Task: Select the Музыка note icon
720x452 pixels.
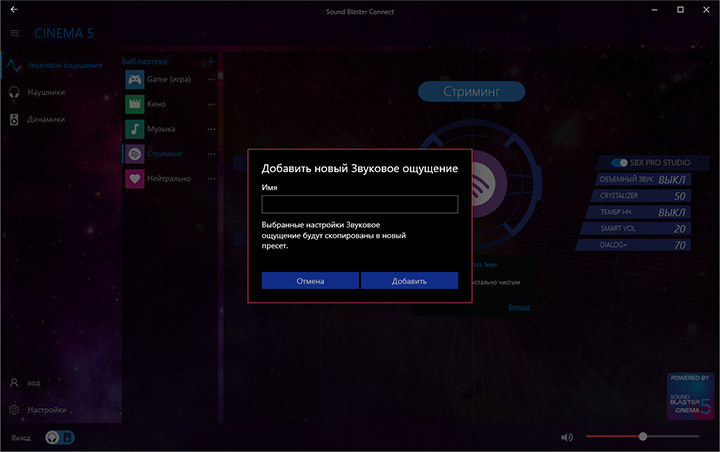Action: click(135, 129)
